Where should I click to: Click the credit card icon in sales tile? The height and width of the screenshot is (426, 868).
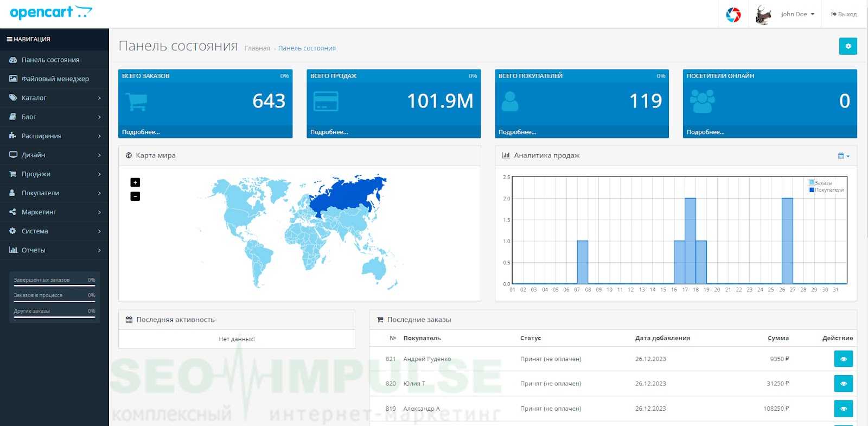coord(325,101)
